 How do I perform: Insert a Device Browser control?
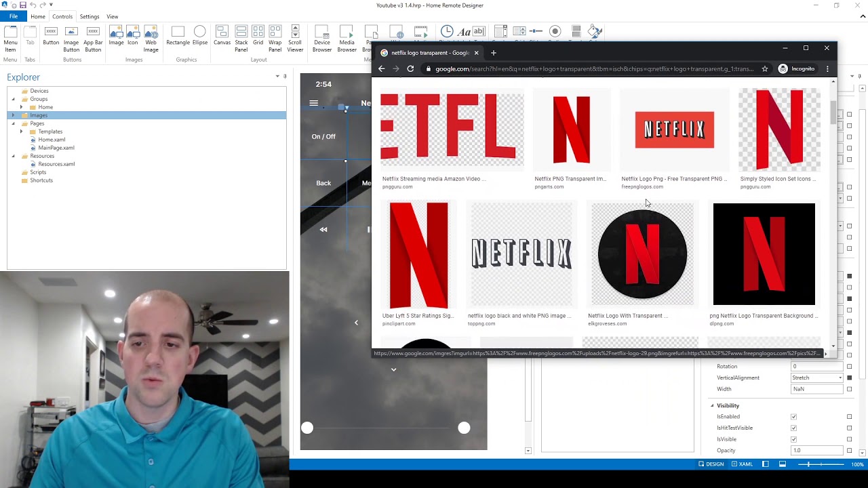click(x=322, y=38)
